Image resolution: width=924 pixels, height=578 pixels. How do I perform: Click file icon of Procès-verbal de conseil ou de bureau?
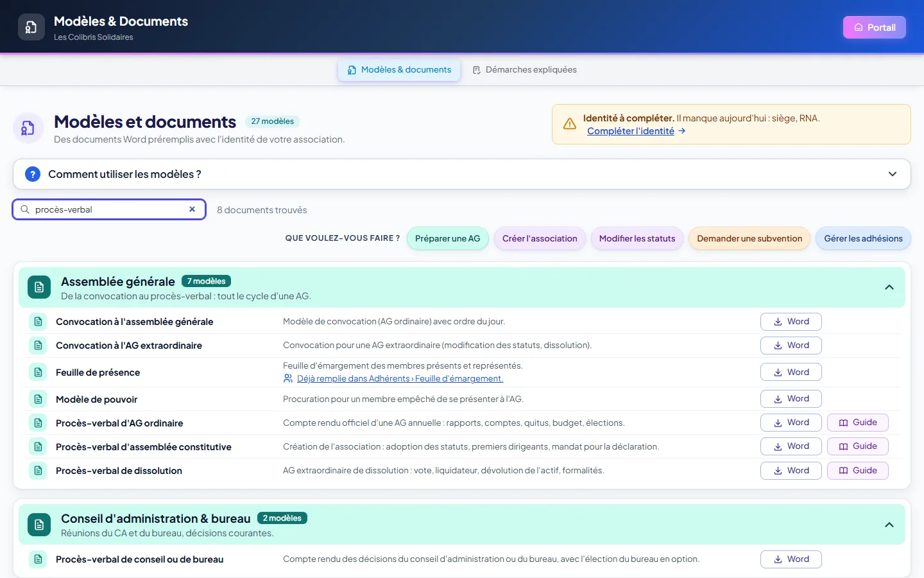[38, 559]
